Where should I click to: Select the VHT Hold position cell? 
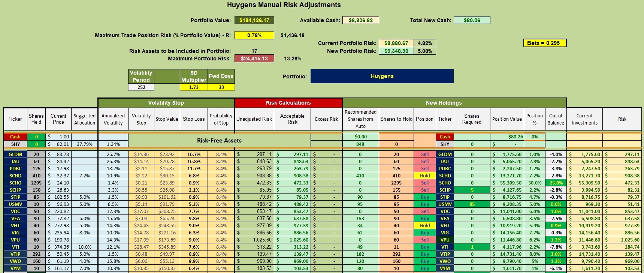pos(425,225)
